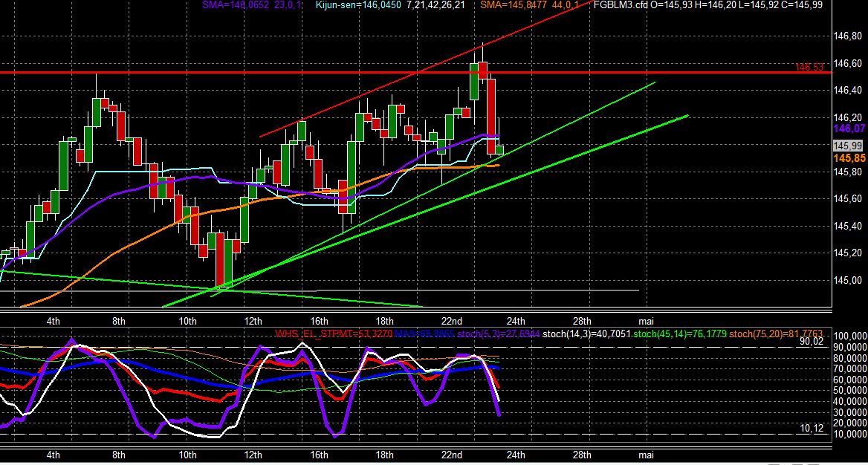Image resolution: width=868 pixels, height=465 pixels.
Task: Select the orange 145,85 SMA value tag
Action: pos(849,158)
